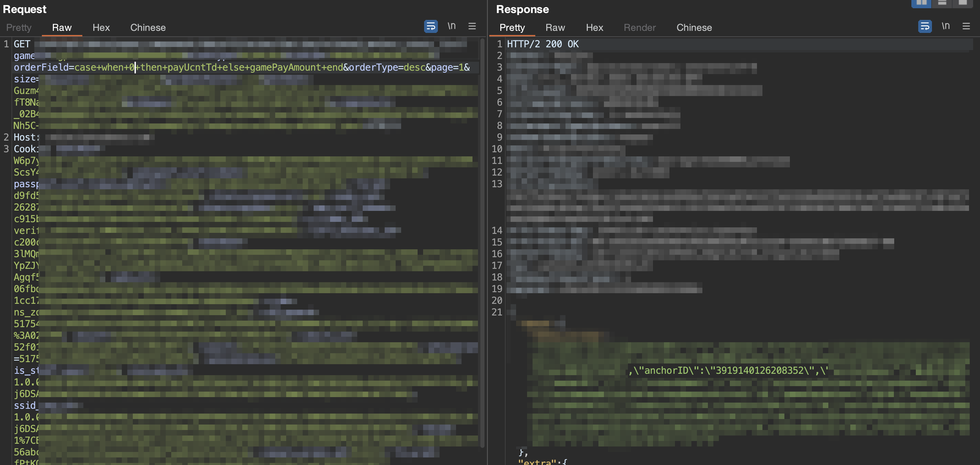Click the 'gamePayAmount+end' text in the request
Viewport: 980px width, 465px height.
pyautogui.click(x=296, y=67)
